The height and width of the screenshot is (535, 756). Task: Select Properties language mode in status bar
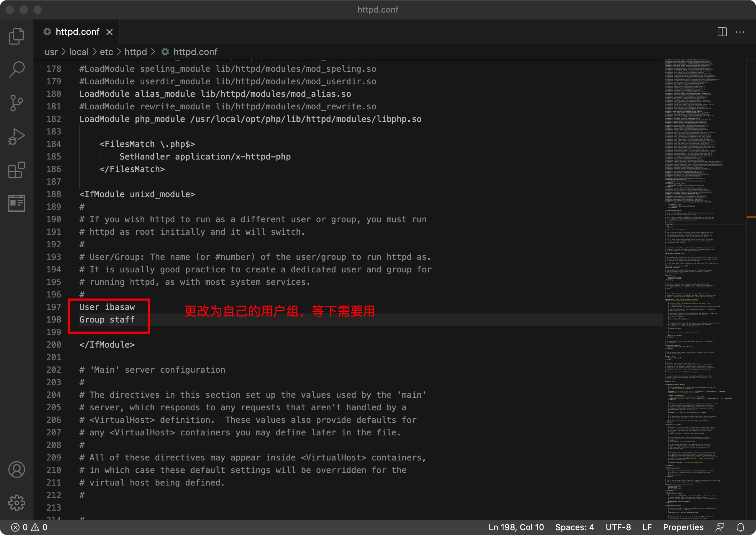pyautogui.click(x=683, y=527)
